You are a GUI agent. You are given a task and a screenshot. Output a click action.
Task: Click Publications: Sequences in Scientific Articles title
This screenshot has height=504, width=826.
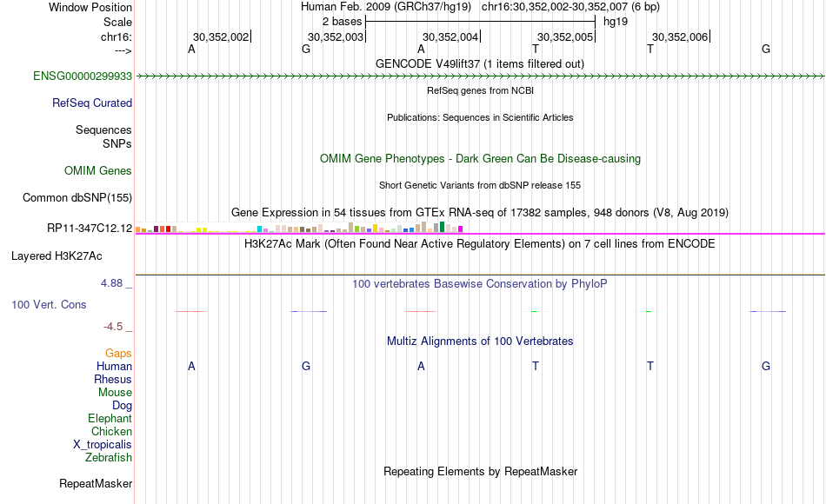(x=480, y=117)
